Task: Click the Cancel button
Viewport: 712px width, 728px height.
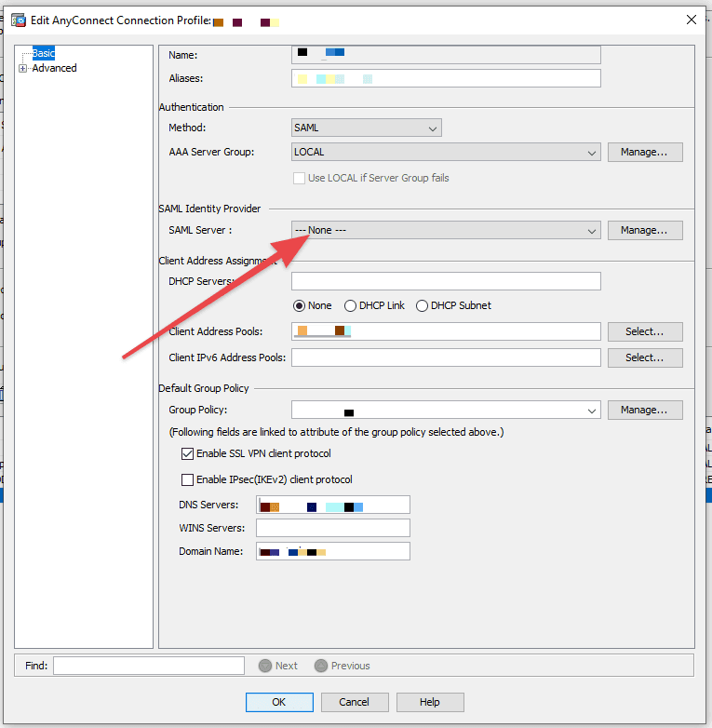Action: [x=355, y=702]
